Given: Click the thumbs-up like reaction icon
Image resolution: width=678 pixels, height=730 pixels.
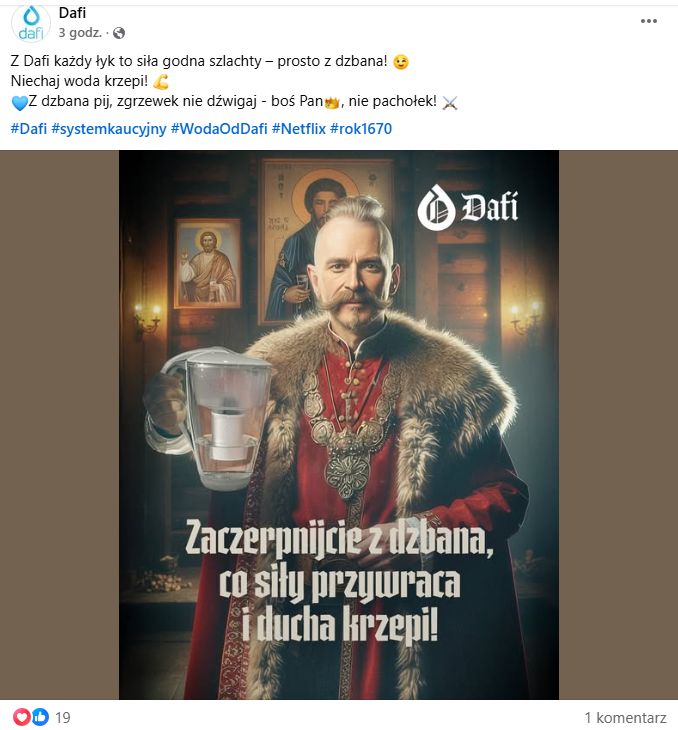Looking at the screenshot, I should 40,717.
